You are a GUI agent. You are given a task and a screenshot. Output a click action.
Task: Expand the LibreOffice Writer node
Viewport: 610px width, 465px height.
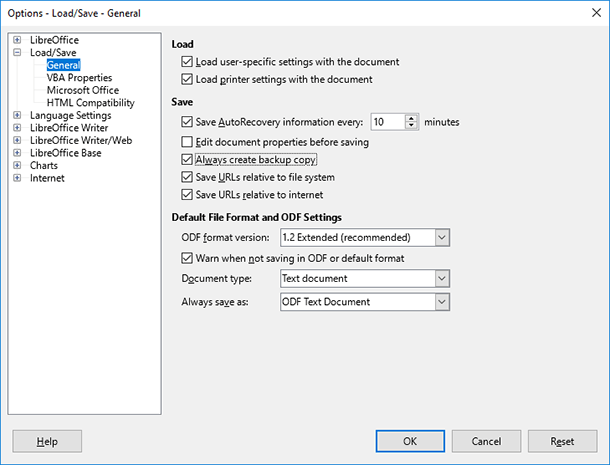[17, 128]
